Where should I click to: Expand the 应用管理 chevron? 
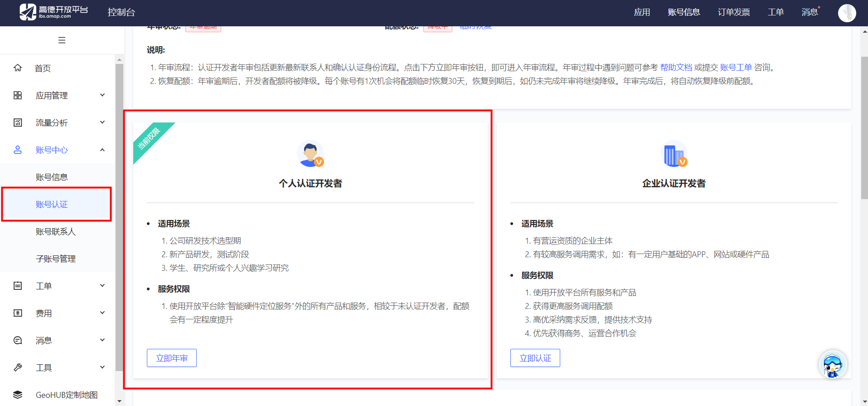[x=102, y=95]
